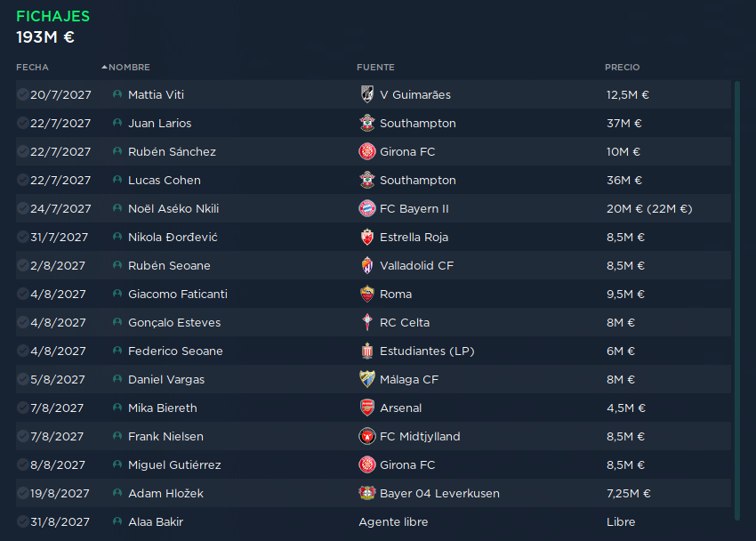Click the player icon beside Mattia Viti
This screenshot has height=541, width=756.
point(117,94)
